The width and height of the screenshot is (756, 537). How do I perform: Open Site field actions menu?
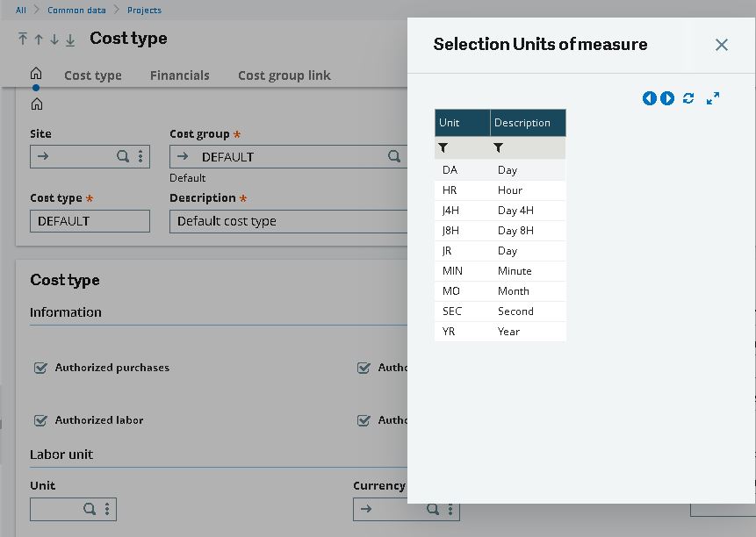tap(140, 156)
